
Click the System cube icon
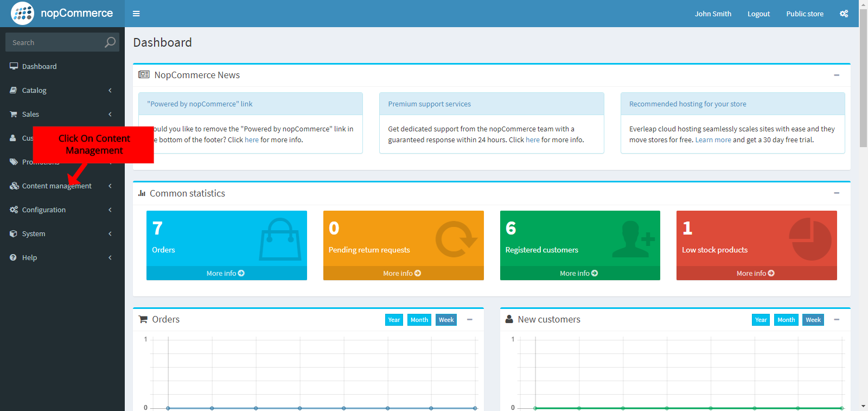14,233
